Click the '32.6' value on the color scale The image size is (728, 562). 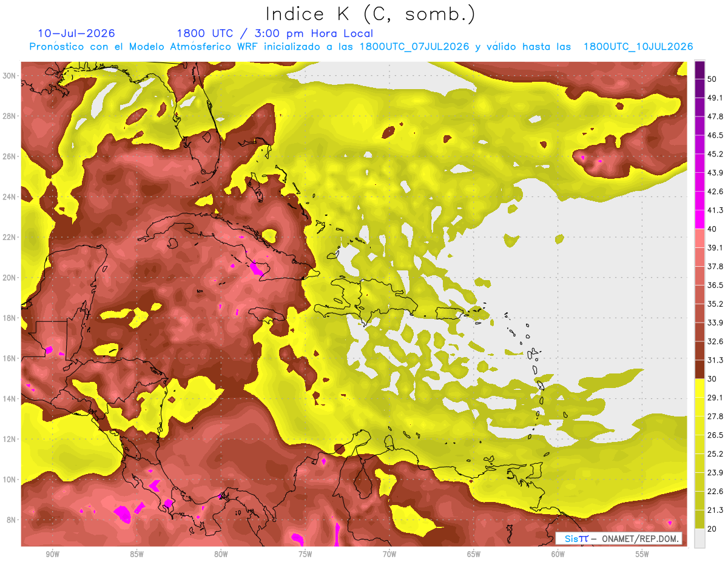click(715, 341)
